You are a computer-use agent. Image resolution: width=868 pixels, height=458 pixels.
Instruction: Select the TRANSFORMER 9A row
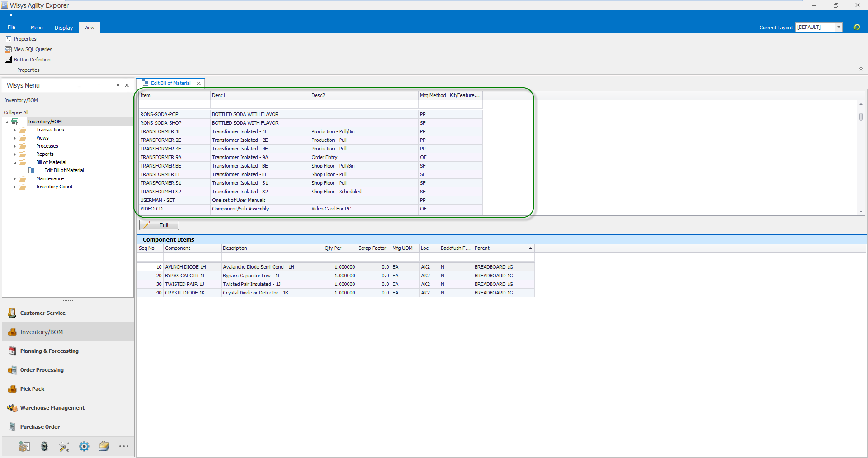pos(311,157)
